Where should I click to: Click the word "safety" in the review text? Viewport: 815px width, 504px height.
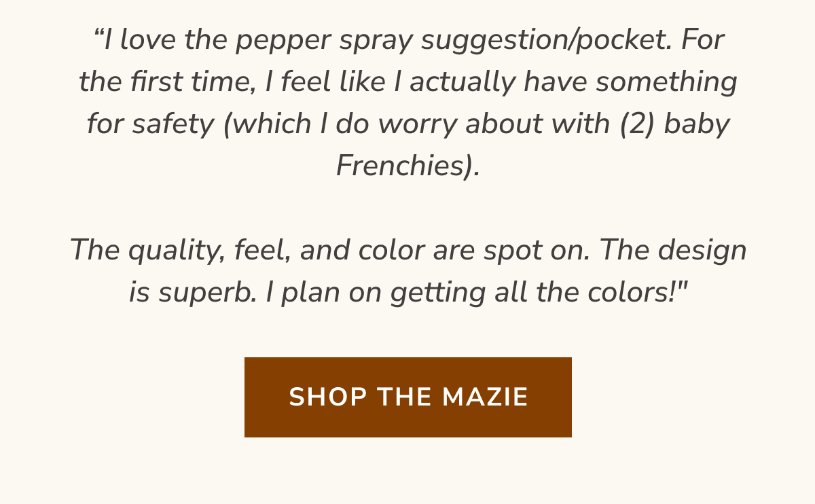coord(173,125)
